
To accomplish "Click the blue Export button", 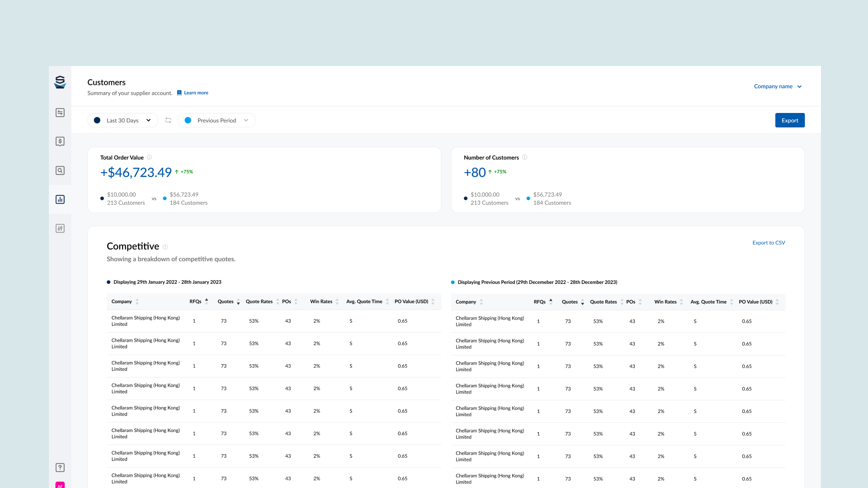I will [790, 120].
